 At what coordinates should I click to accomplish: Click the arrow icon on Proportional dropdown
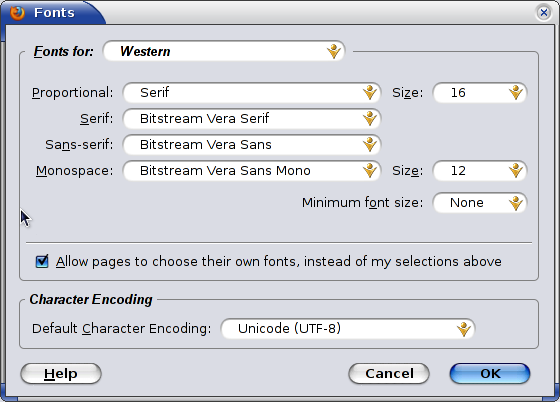(x=370, y=92)
